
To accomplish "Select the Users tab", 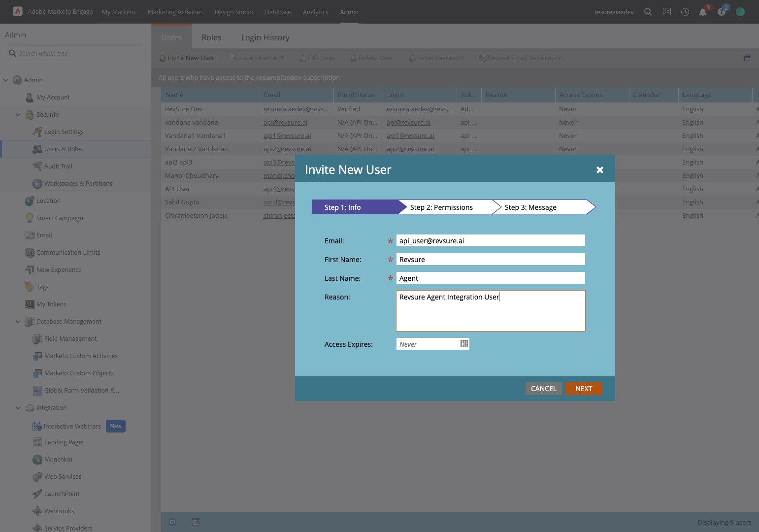I will coord(171,37).
